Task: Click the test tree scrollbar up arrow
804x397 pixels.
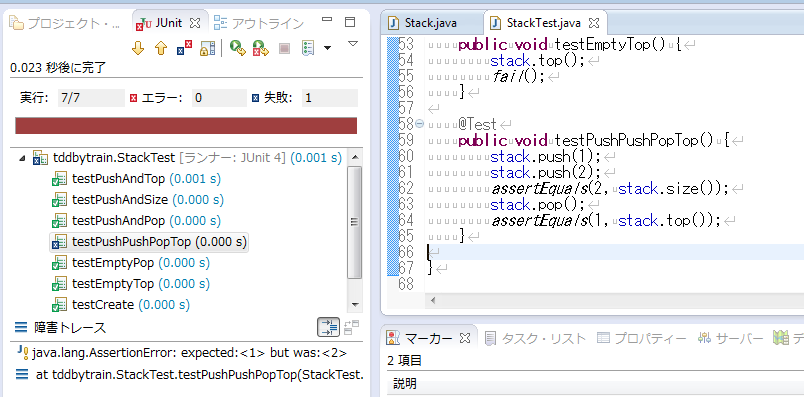Action: coord(354,157)
